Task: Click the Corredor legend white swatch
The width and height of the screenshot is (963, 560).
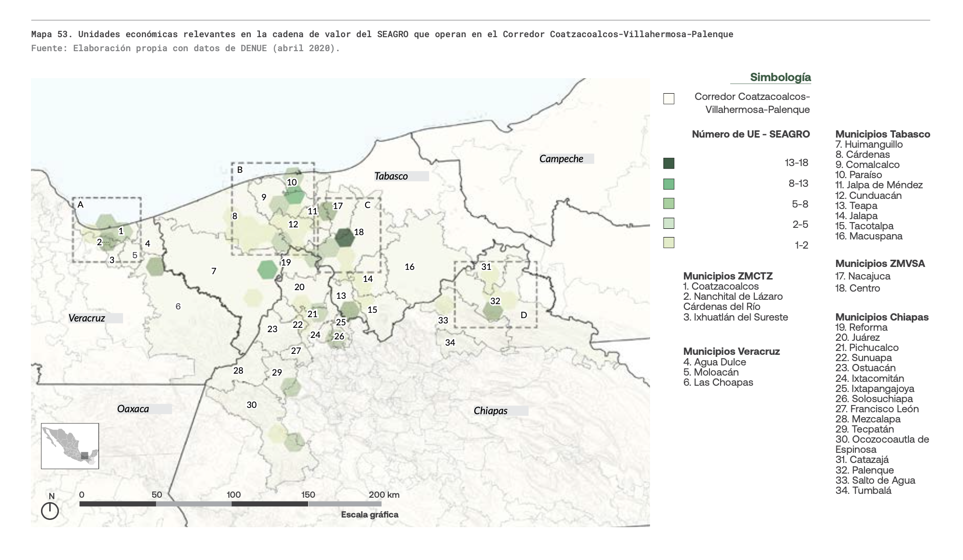Action: [x=668, y=98]
